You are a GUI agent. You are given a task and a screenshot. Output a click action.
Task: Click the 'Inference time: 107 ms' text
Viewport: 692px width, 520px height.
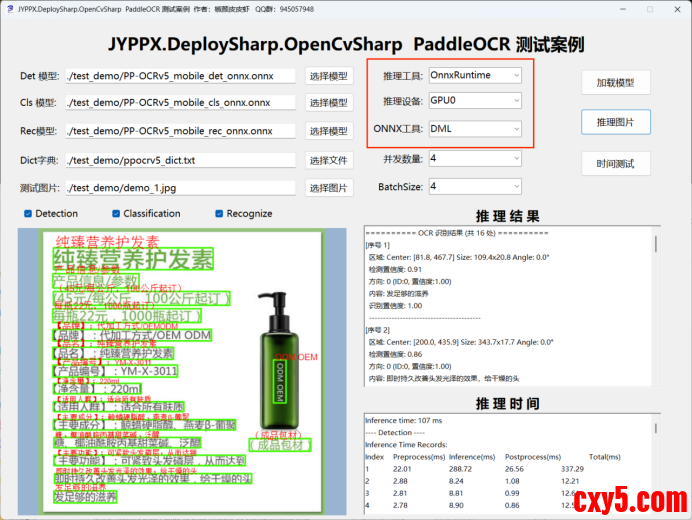coord(403,421)
